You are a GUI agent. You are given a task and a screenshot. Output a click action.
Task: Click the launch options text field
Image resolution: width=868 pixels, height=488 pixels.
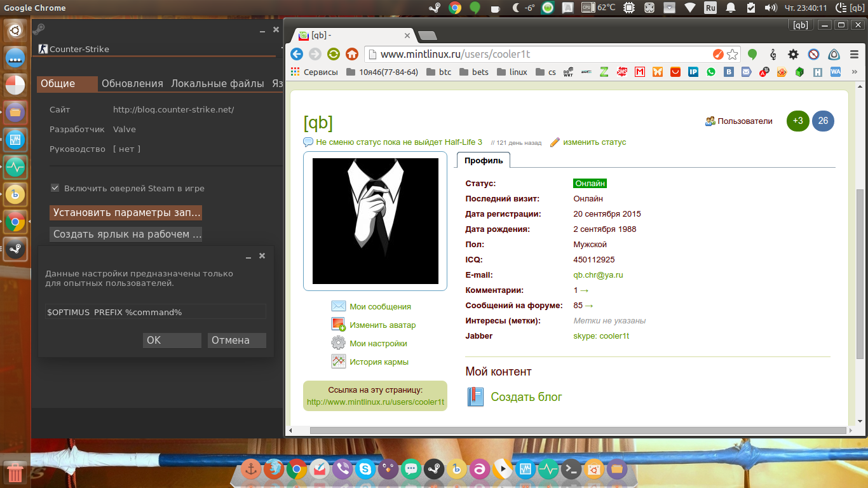point(155,312)
